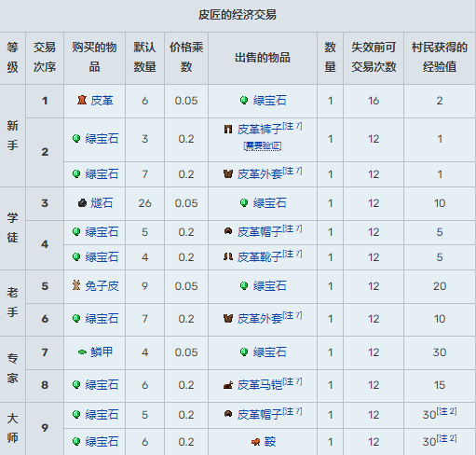476x455 pixels.
Task: Click the 老手 level cell
Action: click(13, 302)
